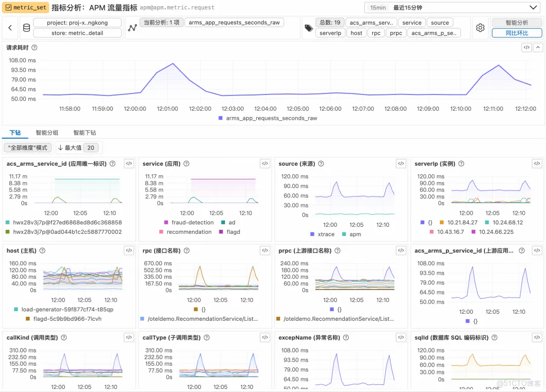
Task: Click the 智能分析 button
Action: coord(516,22)
